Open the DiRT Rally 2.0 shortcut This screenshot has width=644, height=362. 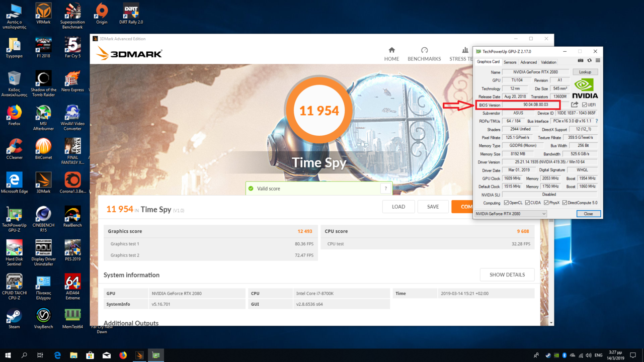pyautogui.click(x=131, y=14)
